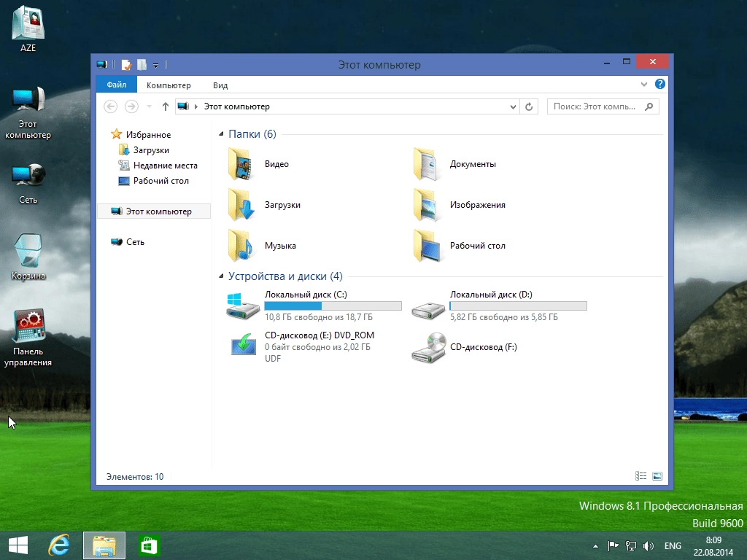Select the "Изображения" folder icon
The width and height of the screenshot is (747, 560).
tap(426, 205)
